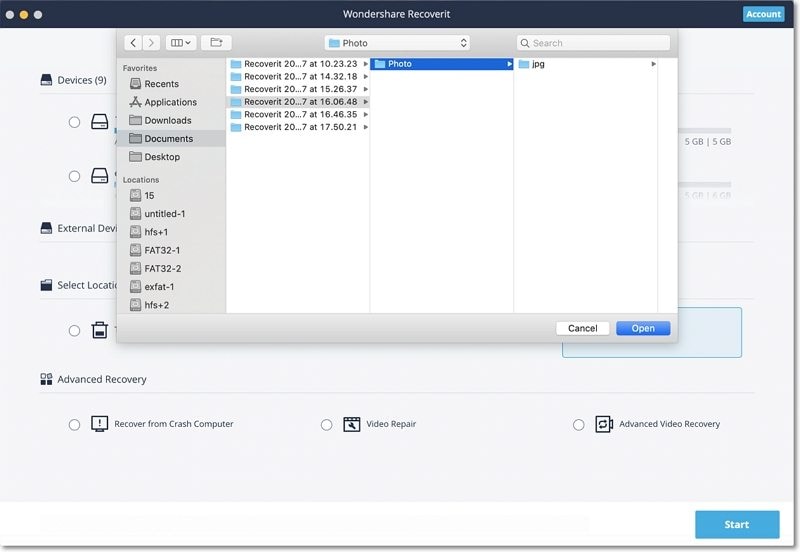The height and width of the screenshot is (552, 800).
Task: Click the Open button
Action: pyautogui.click(x=643, y=328)
